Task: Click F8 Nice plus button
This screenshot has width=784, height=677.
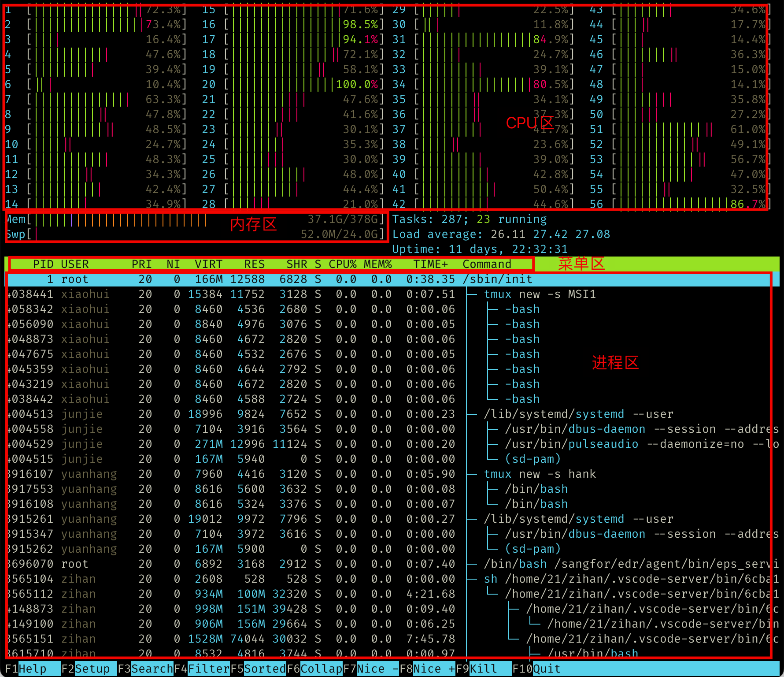Action: tap(428, 669)
